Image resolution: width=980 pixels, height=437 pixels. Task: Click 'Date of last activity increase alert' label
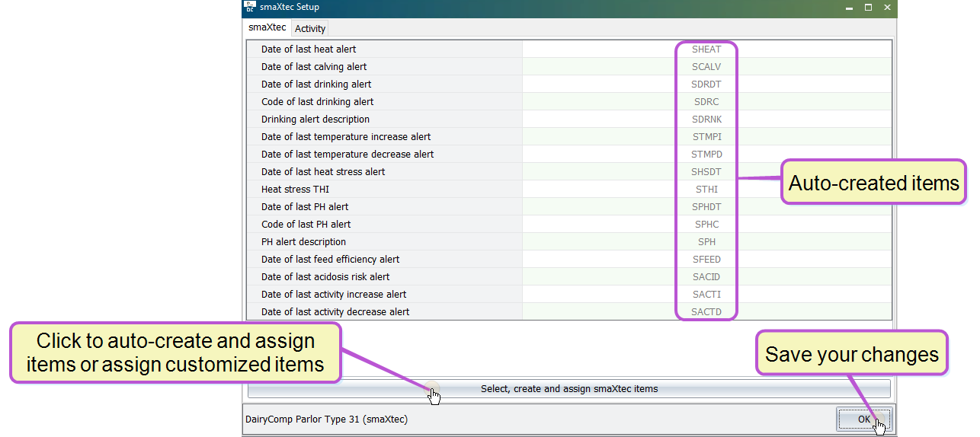(x=334, y=294)
